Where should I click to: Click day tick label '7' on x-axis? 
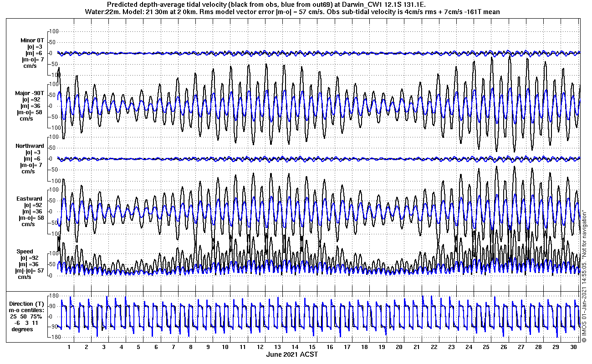(174, 347)
